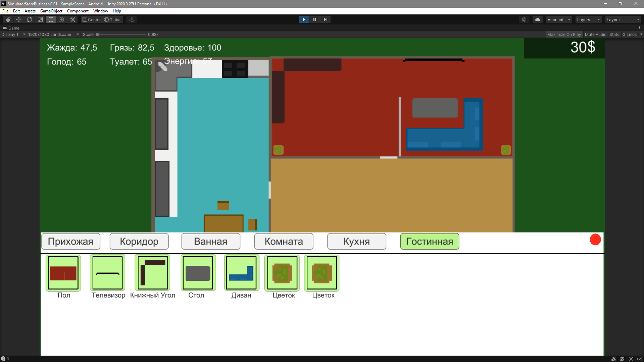
Task: Toggle Maximize On Play
Action: [x=564, y=34]
